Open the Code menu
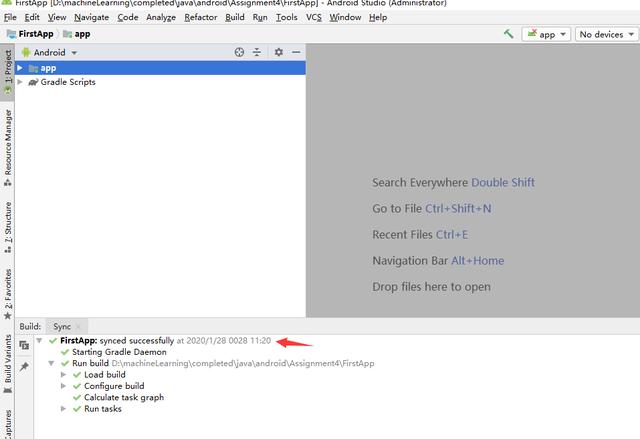Screen dimensions: 640x439 click(128, 18)
